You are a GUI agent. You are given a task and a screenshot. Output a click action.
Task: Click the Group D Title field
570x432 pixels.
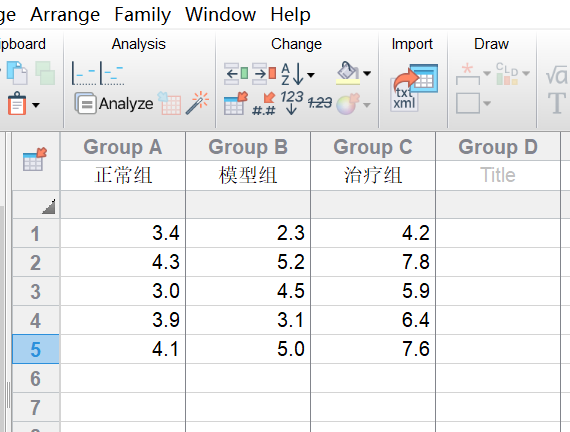(498, 175)
